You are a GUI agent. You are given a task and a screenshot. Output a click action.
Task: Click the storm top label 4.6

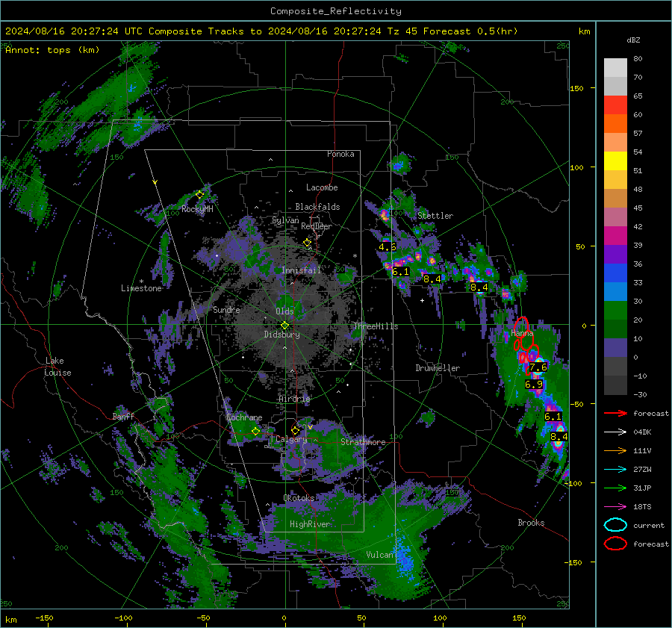388,247
